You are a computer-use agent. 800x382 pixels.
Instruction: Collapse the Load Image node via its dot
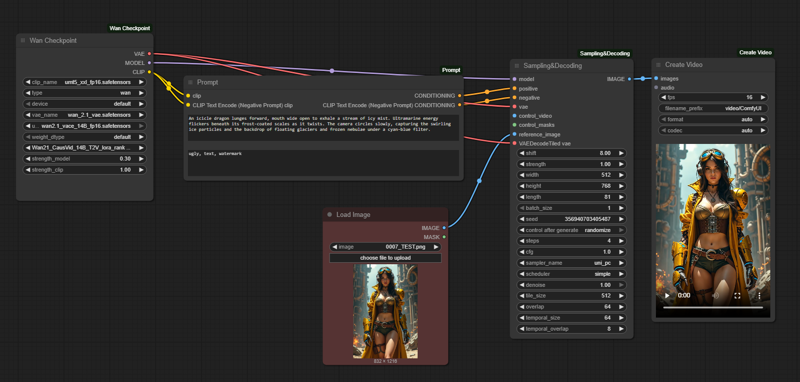coord(330,215)
